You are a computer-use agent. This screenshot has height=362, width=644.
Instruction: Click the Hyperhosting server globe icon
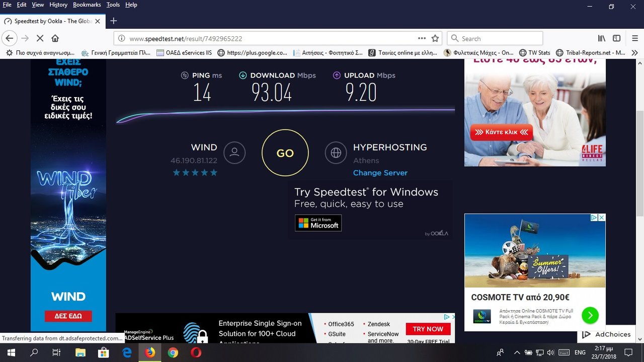[x=336, y=153]
